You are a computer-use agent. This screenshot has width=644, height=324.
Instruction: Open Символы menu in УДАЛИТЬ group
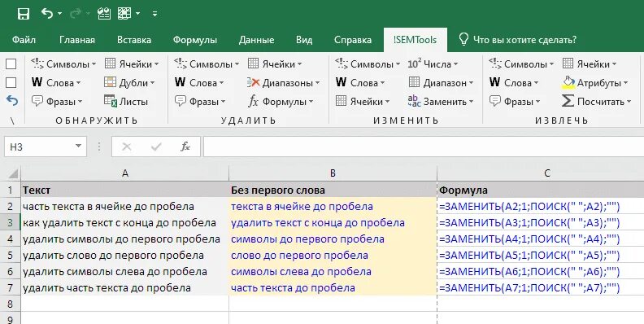[x=207, y=63]
